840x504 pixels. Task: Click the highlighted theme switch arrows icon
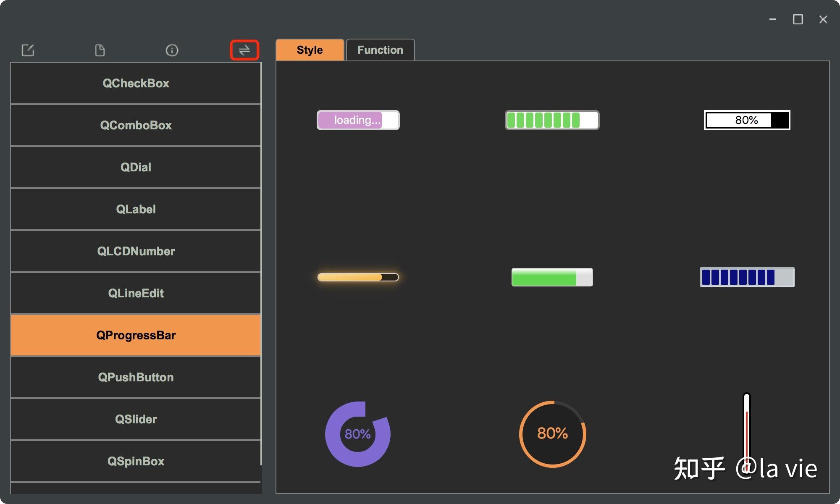(245, 50)
